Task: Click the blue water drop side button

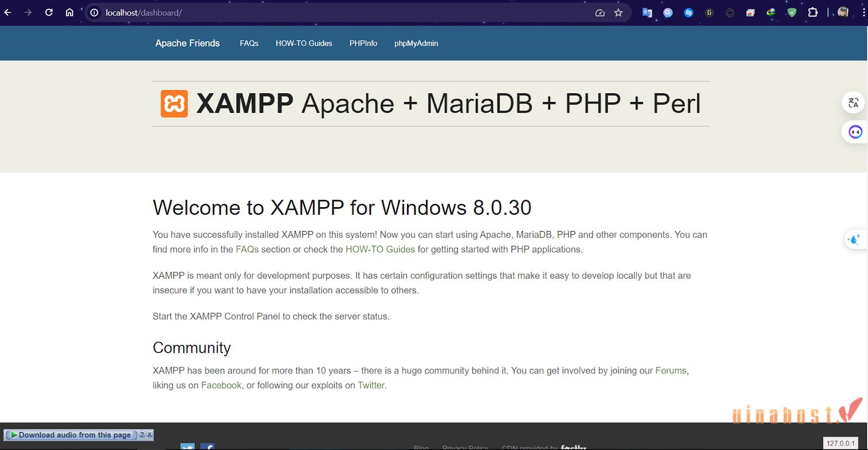Action: pyautogui.click(x=854, y=239)
